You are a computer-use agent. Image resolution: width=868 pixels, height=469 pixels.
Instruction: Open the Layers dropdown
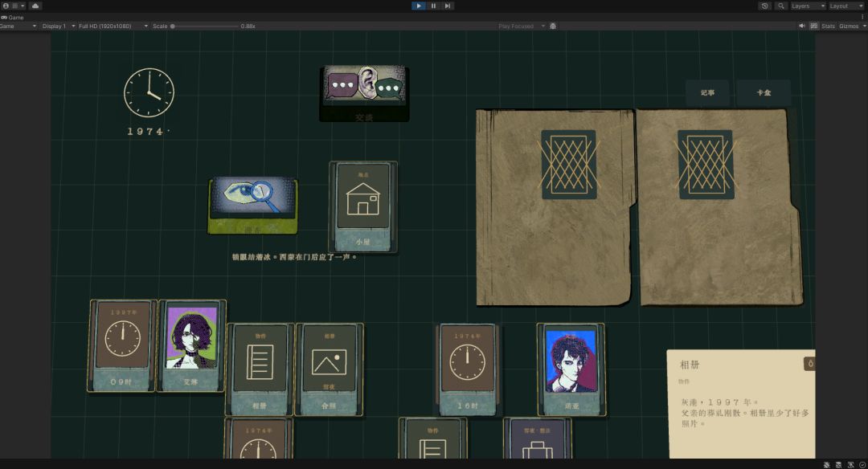pos(808,6)
